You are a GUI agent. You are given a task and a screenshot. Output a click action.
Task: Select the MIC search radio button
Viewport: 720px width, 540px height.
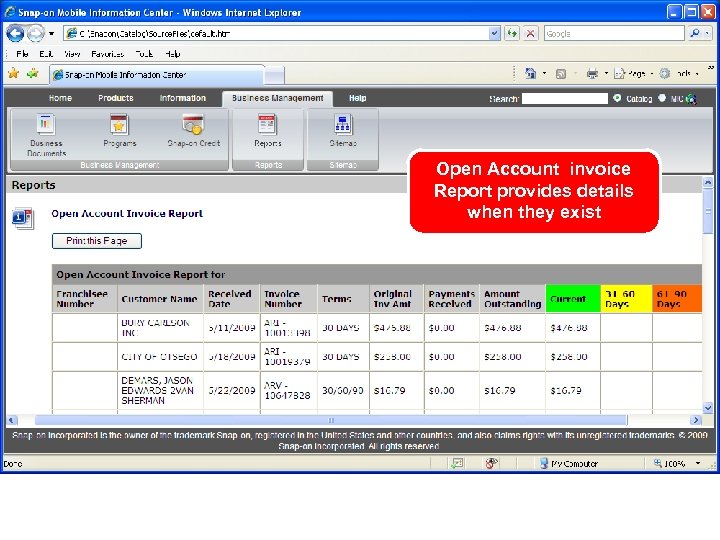[662, 98]
